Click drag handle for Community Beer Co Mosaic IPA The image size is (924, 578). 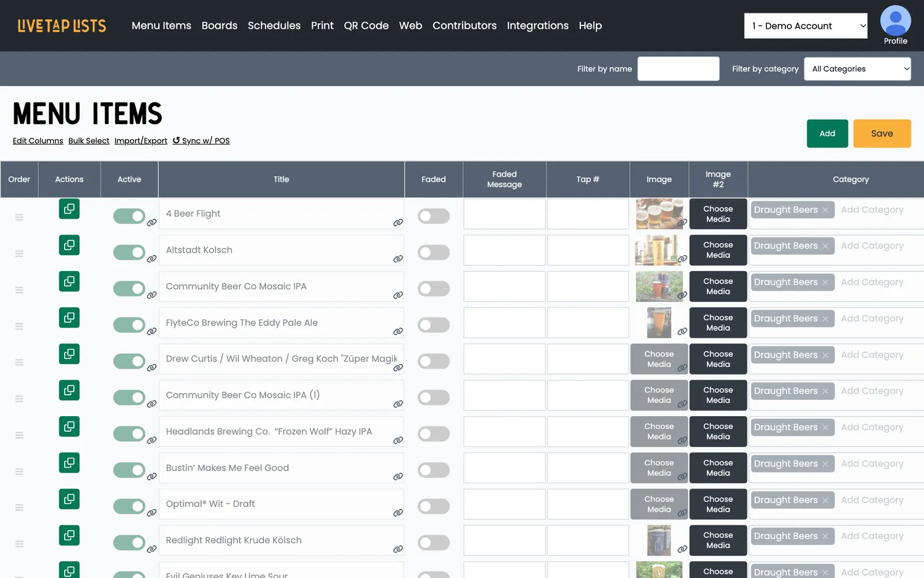tap(19, 290)
